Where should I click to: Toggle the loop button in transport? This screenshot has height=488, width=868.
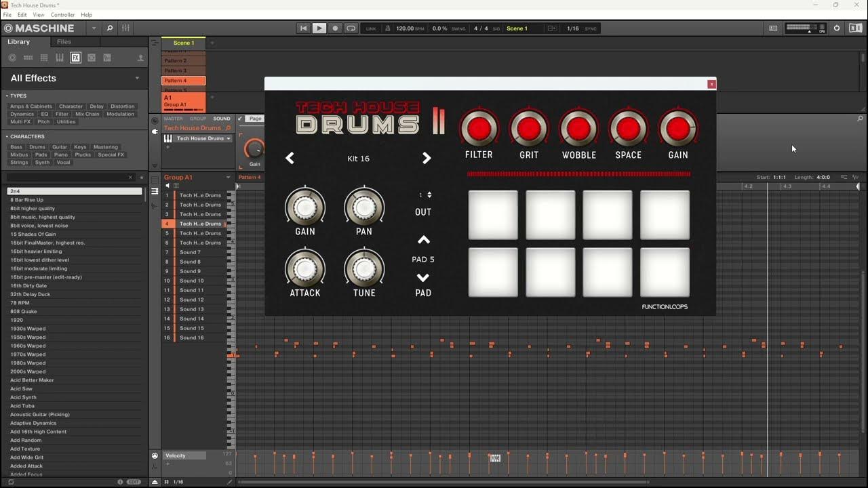351,28
